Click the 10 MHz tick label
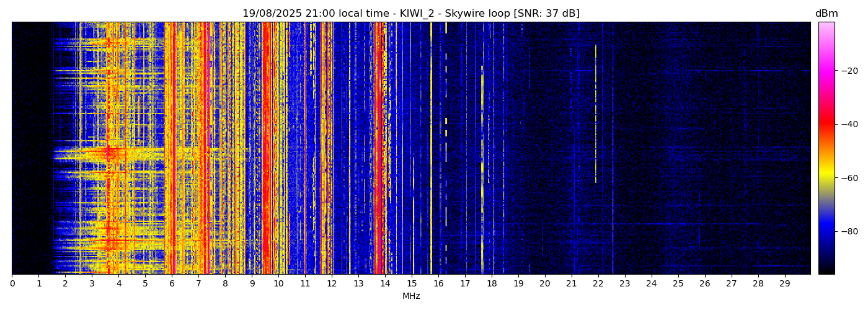This screenshot has height=310, width=868. tap(278, 284)
